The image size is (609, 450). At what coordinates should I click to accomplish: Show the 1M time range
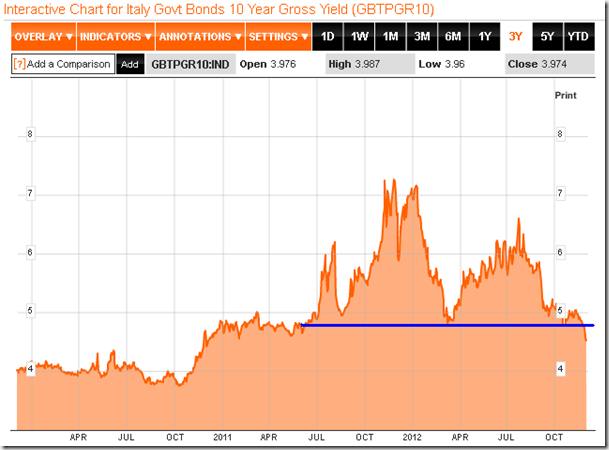coord(391,37)
